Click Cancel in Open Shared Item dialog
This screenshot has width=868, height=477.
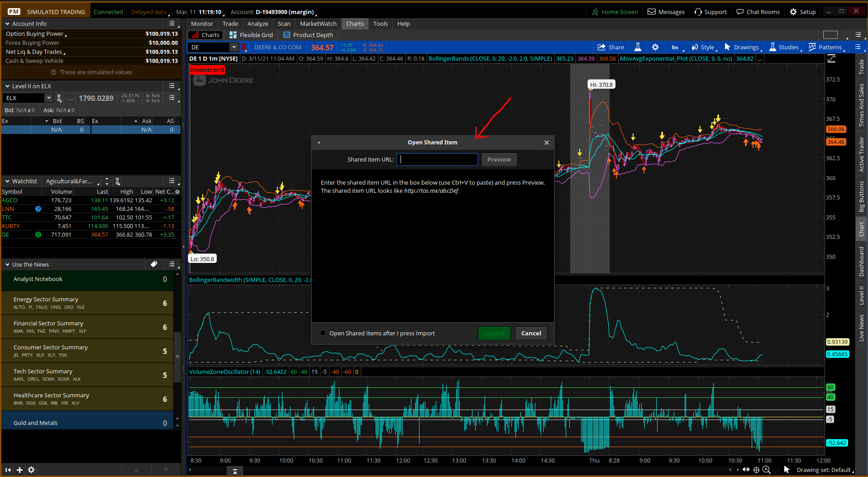pos(531,333)
